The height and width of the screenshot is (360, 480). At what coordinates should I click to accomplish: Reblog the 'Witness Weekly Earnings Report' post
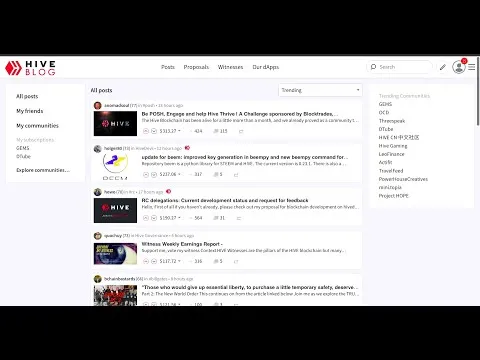pyautogui.click(x=236, y=261)
